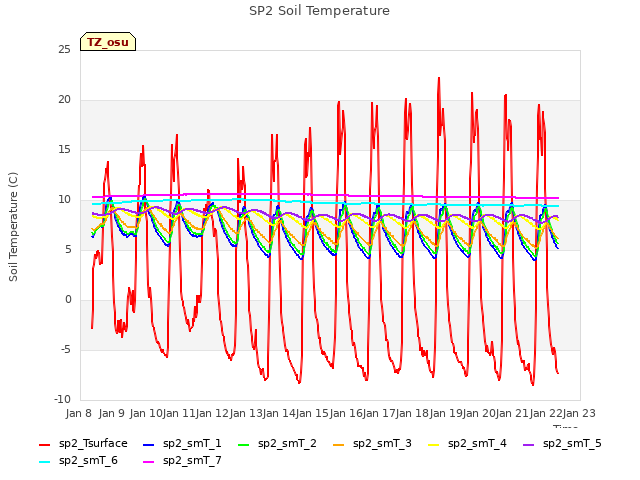
Task: Toggle sp2_smT_6 legend entry
Action: [78, 461]
